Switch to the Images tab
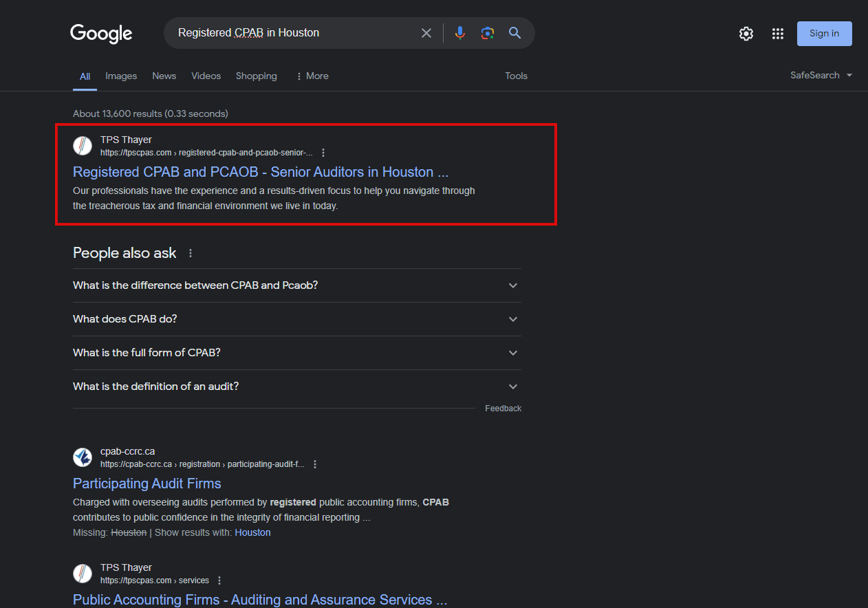Screen dimensions: 868x608 (x=121, y=76)
